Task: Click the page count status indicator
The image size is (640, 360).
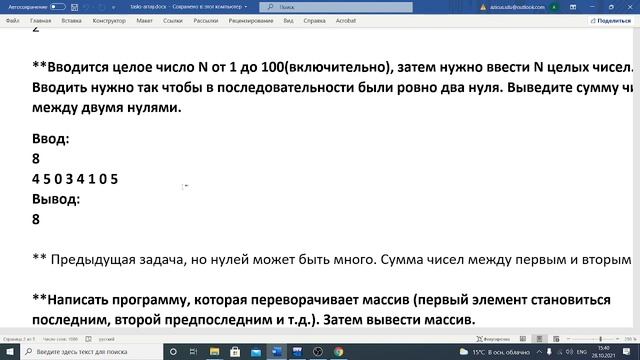Action: pyautogui.click(x=19, y=339)
